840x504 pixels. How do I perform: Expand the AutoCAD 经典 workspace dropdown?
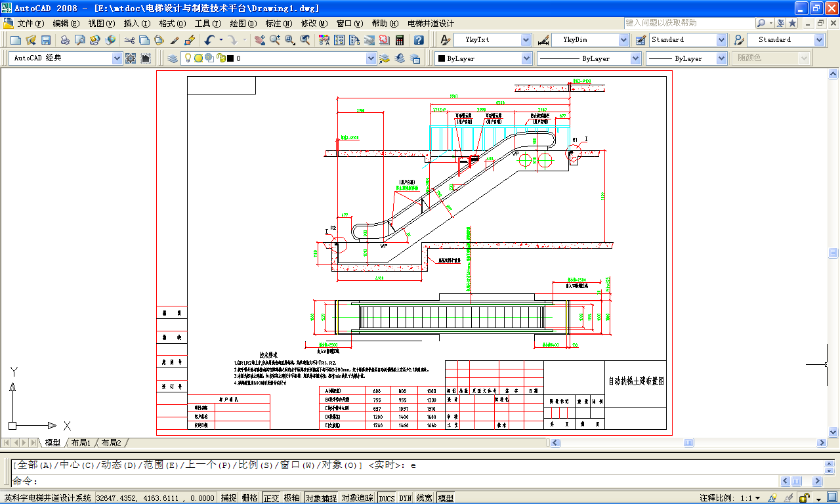(117, 58)
